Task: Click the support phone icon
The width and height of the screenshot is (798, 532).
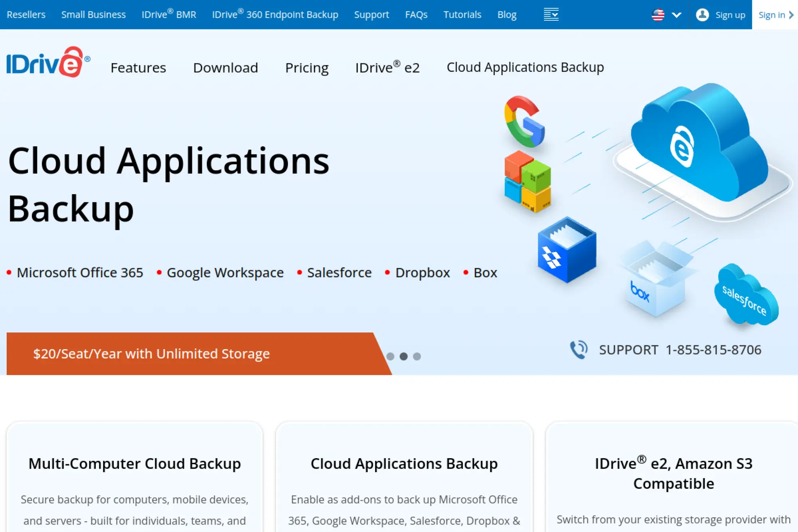Action: coord(579,350)
